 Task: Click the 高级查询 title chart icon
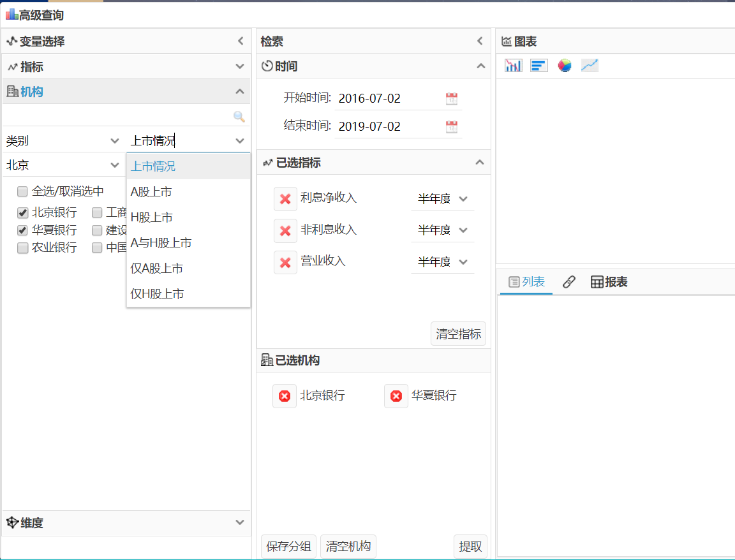click(x=11, y=15)
